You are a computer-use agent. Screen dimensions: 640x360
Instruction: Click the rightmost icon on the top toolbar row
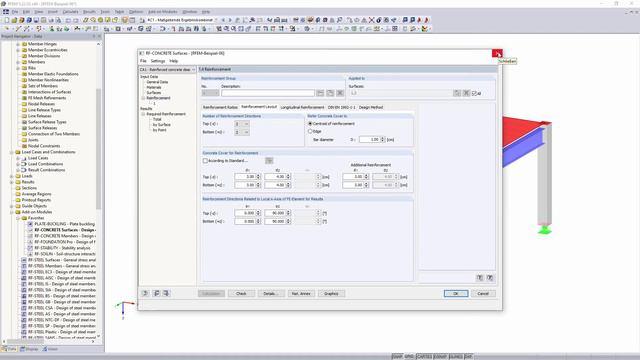pos(427,20)
